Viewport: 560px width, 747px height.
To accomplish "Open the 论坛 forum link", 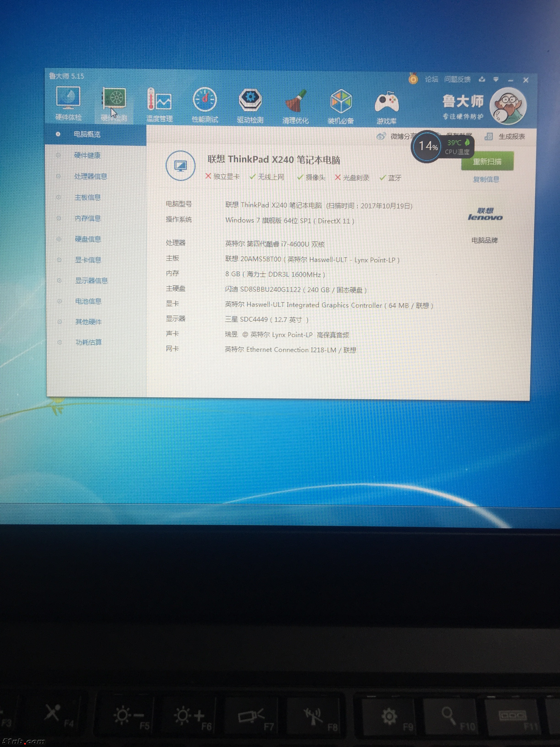I will (x=431, y=79).
